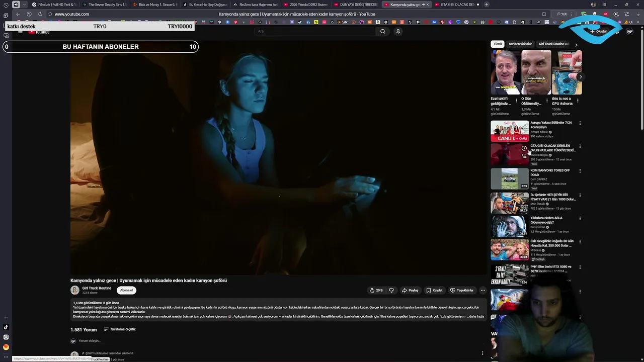Select the Seriden videolar chip
This screenshot has height=362, width=644.
(520, 44)
